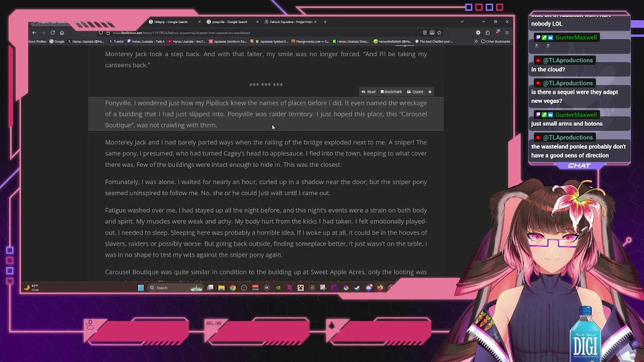
Task: Open Firefox from the taskbar
Action: coord(380,288)
